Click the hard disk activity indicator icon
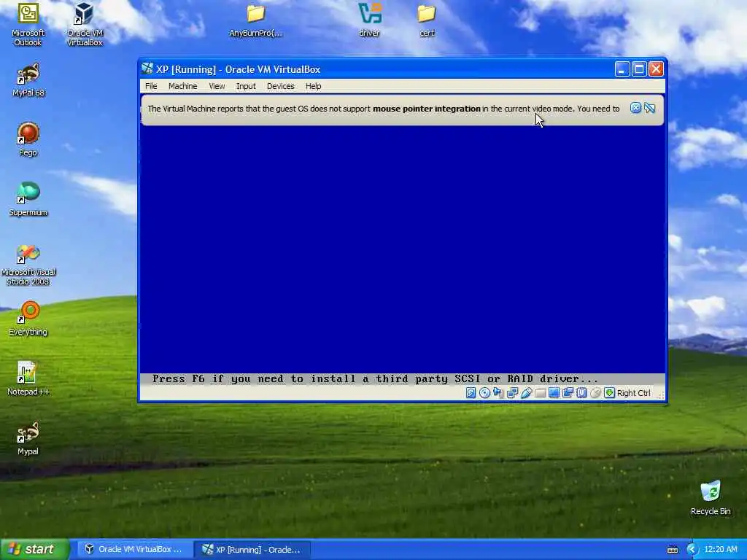This screenshot has height=560, width=747. [x=471, y=393]
